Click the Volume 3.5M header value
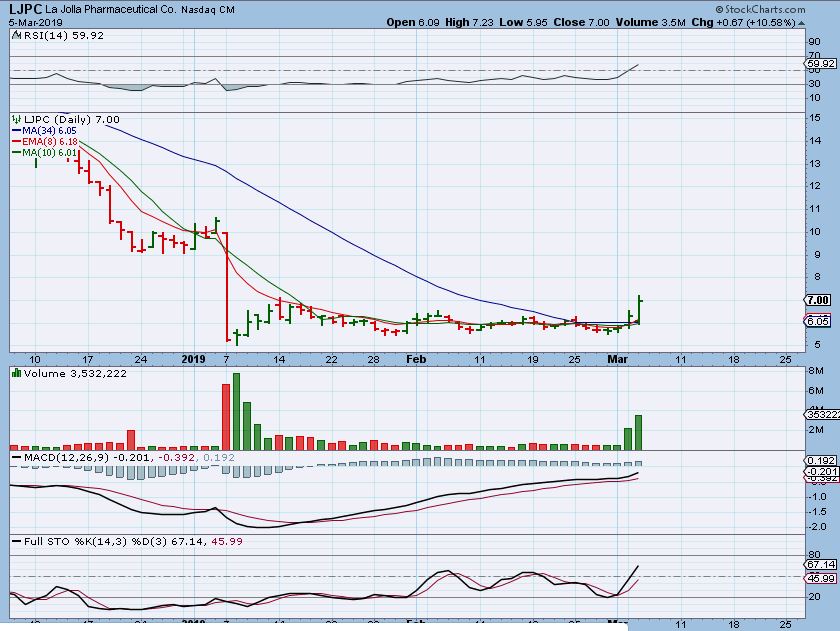The height and width of the screenshot is (631, 840). pos(650,22)
